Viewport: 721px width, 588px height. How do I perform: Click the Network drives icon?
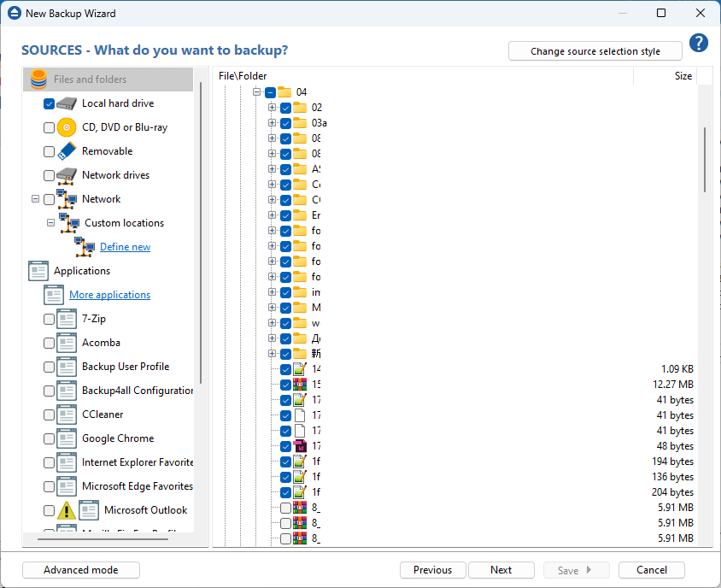(67, 175)
